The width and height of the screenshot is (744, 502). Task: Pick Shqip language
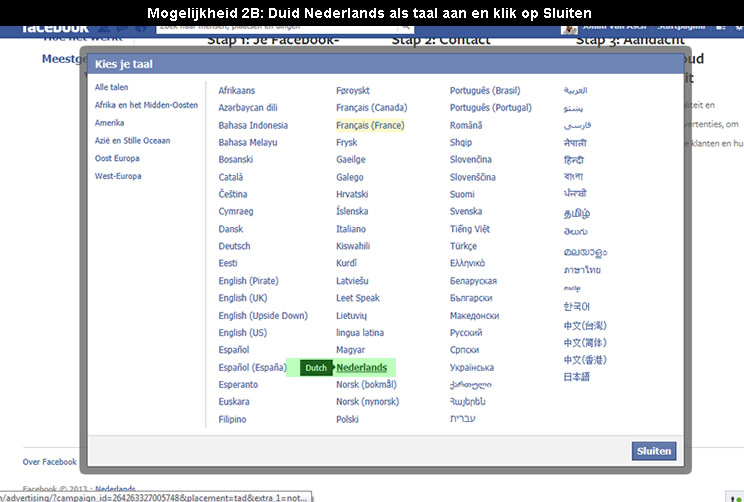click(x=461, y=142)
